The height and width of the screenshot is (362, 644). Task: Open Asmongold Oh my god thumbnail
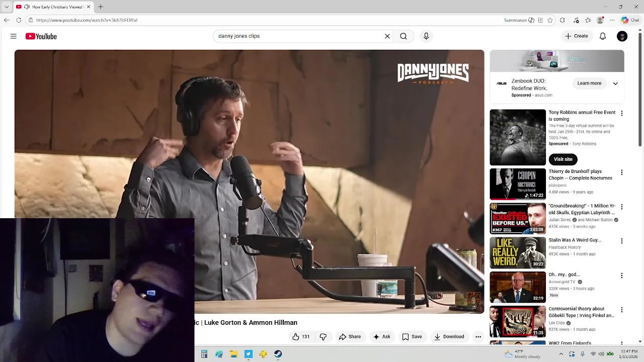518,287
